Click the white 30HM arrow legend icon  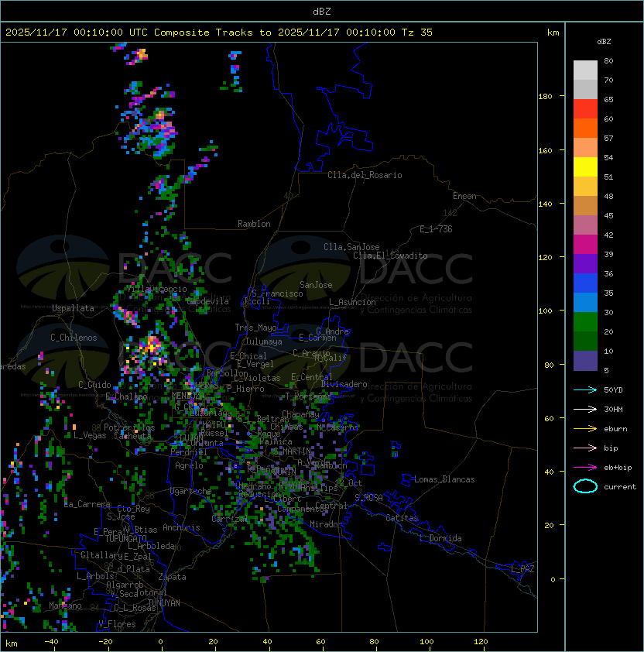[x=585, y=410]
